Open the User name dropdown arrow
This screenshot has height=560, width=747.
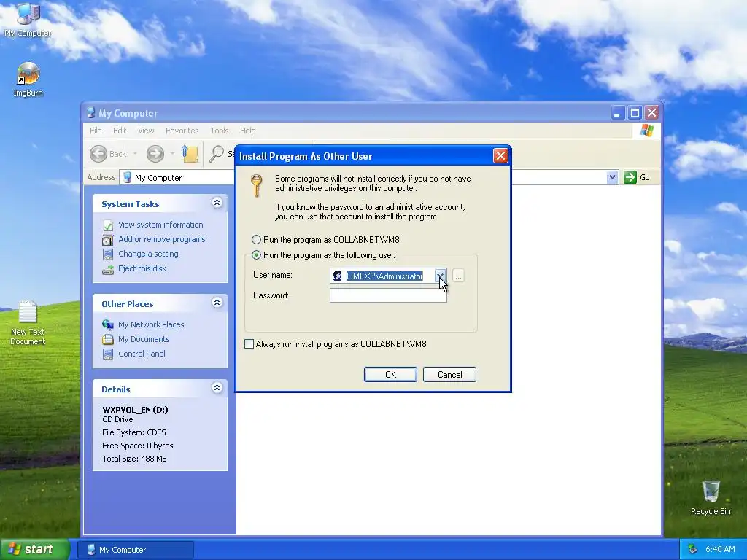tap(440, 276)
